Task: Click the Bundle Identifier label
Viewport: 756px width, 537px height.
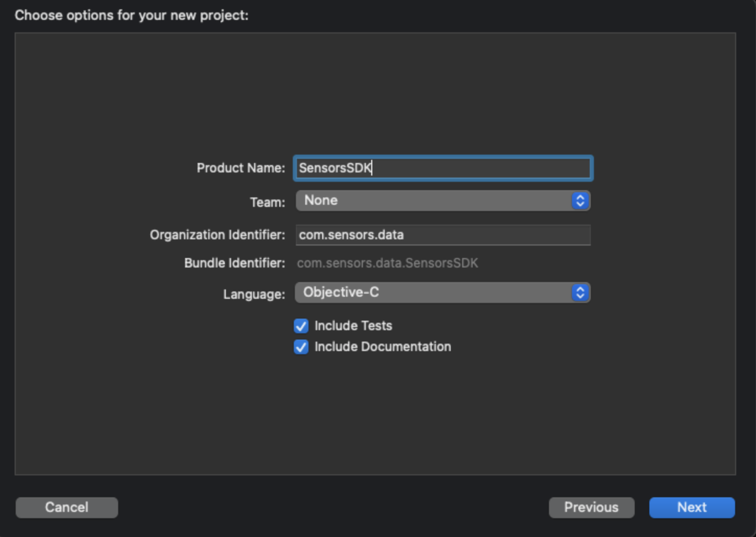Action: 235,263
